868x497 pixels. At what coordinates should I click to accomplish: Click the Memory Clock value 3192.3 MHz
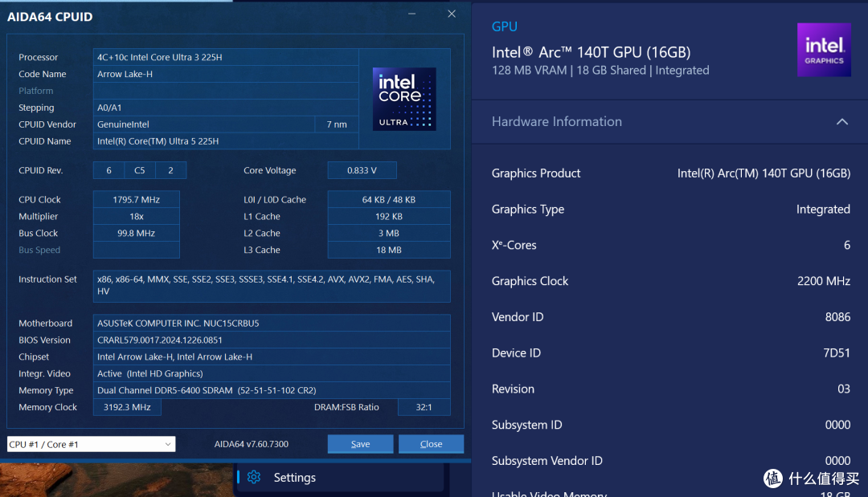[127, 407]
